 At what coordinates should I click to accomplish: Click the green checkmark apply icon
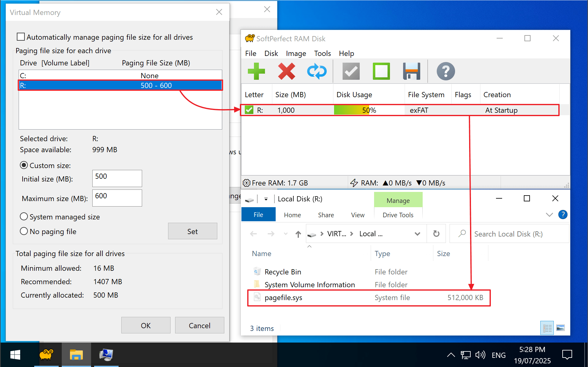tap(351, 71)
